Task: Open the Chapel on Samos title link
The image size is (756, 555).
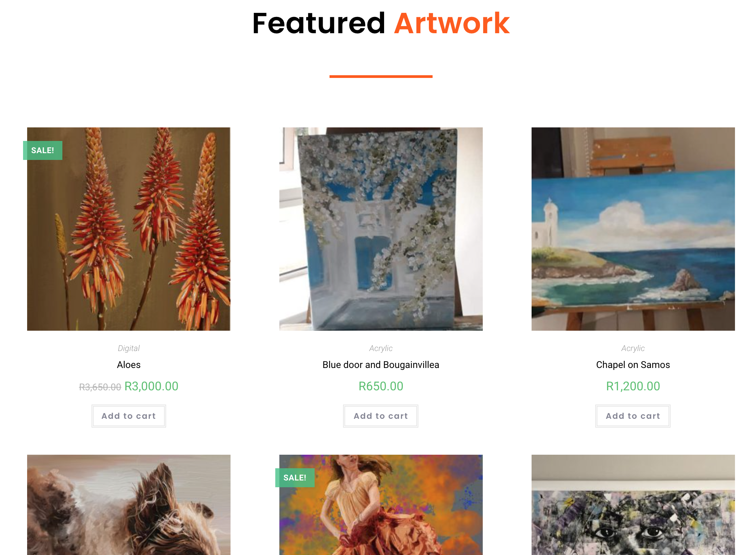Action: [633, 365]
